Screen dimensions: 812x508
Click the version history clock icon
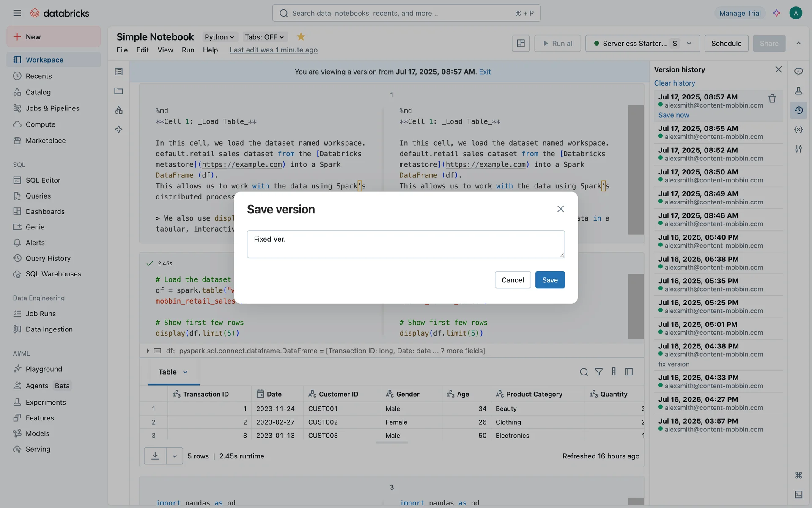(798, 110)
